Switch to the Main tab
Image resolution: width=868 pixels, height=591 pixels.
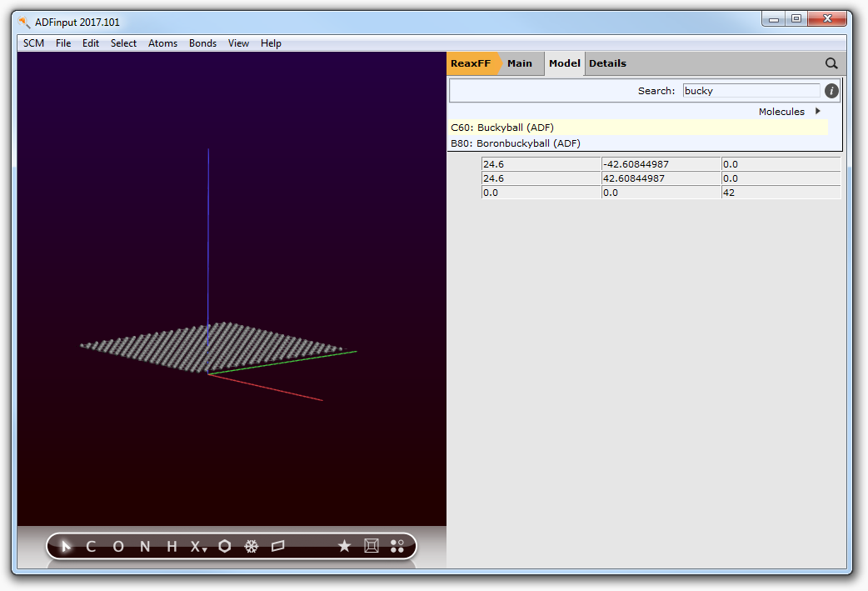519,63
